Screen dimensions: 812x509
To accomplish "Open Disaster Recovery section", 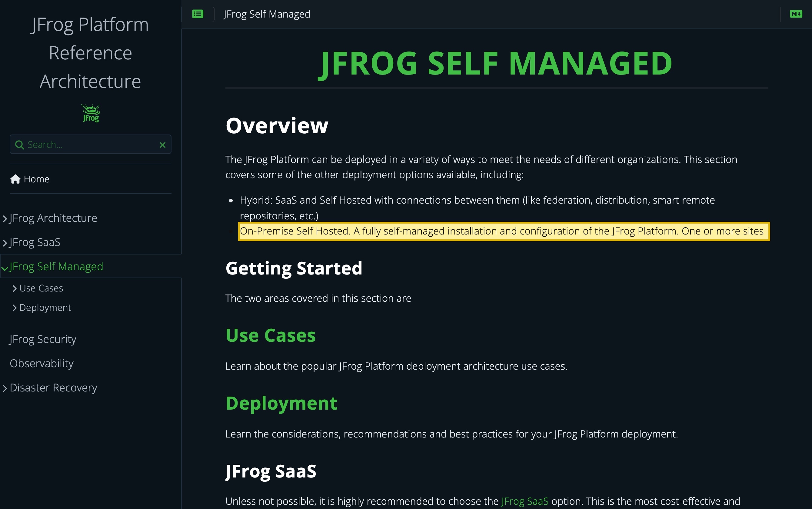I will point(54,388).
